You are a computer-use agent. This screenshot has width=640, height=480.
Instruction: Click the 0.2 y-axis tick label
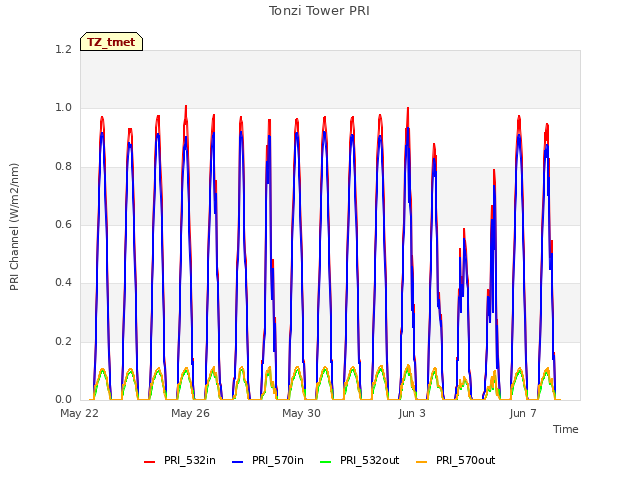tap(63, 341)
